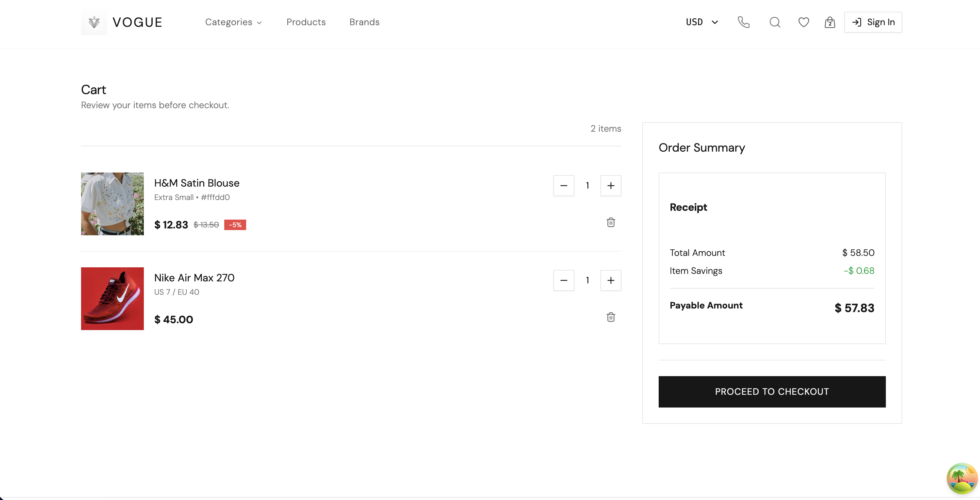Increase H&M Satin Blouse quantity
This screenshot has height=500, width=980.
[611, 186]
